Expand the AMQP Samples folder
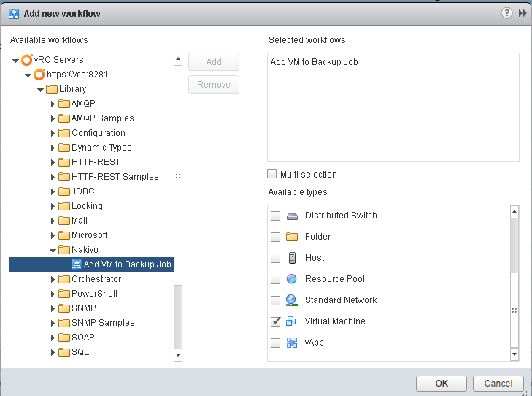The height and width of the screenshot is (396, 532). coord(53,118)
